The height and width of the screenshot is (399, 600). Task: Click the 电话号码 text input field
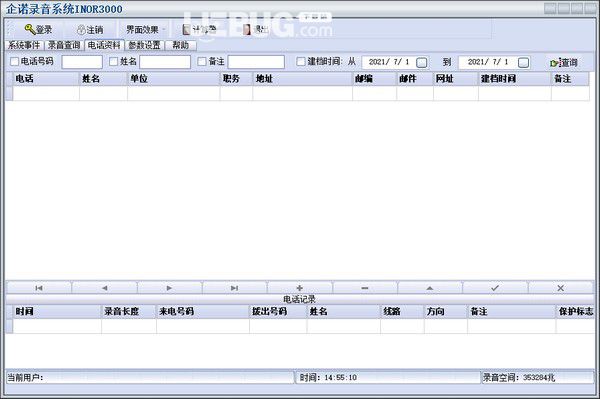tap(82, 62)
